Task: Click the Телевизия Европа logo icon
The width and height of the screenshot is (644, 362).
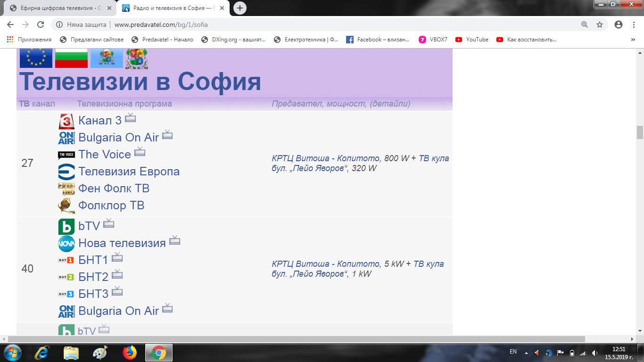Action: (66, 172)
